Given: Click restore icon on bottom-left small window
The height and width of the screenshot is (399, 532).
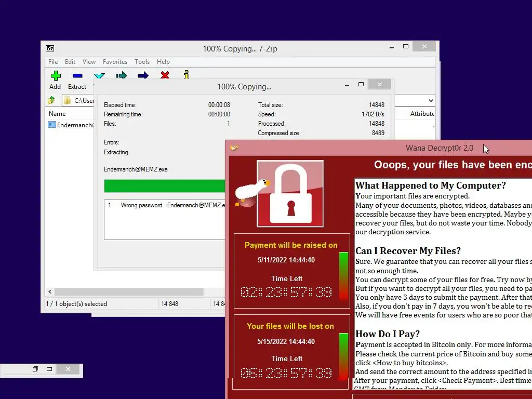Looking at the screenshot, I should [x=35, y=369].
